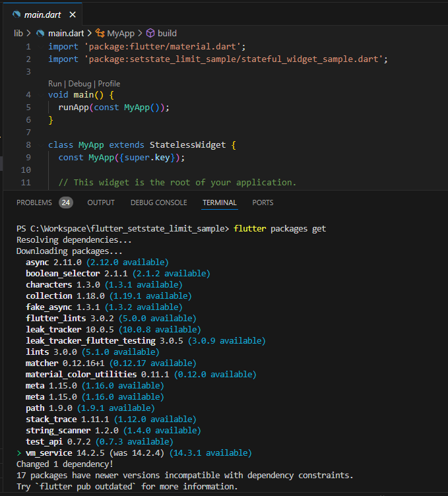Select the main.dart editor tab

pyautogui.click(x=42, y=15)
